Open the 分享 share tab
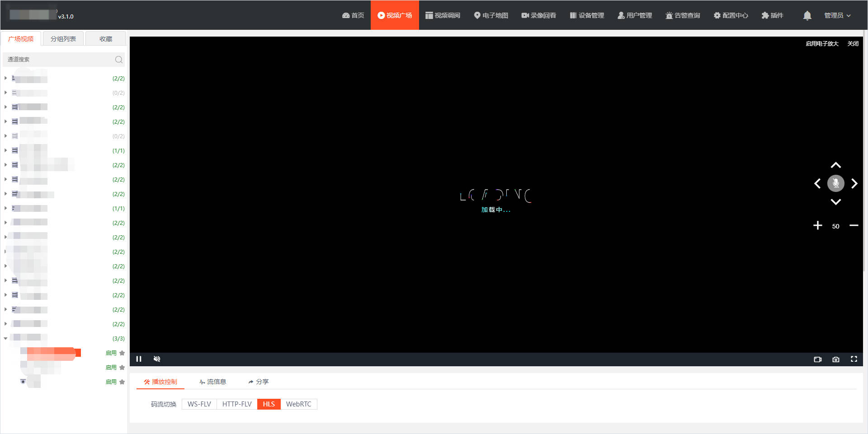868x434 pixels. pos(258,382)
